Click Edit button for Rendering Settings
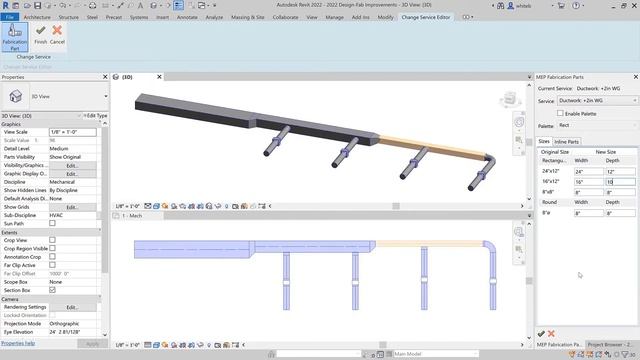The width and height of the screenshot is (640, 360). coord(72,307)
